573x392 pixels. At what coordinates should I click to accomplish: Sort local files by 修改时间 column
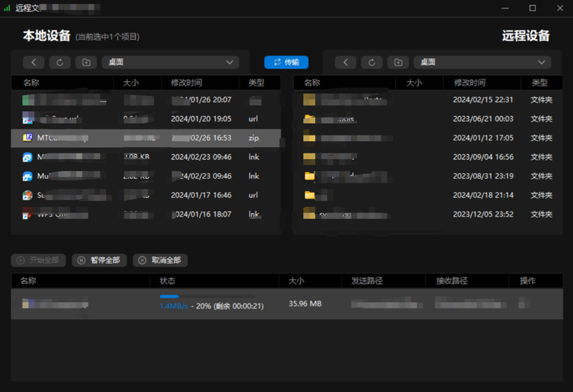[187, 83]
